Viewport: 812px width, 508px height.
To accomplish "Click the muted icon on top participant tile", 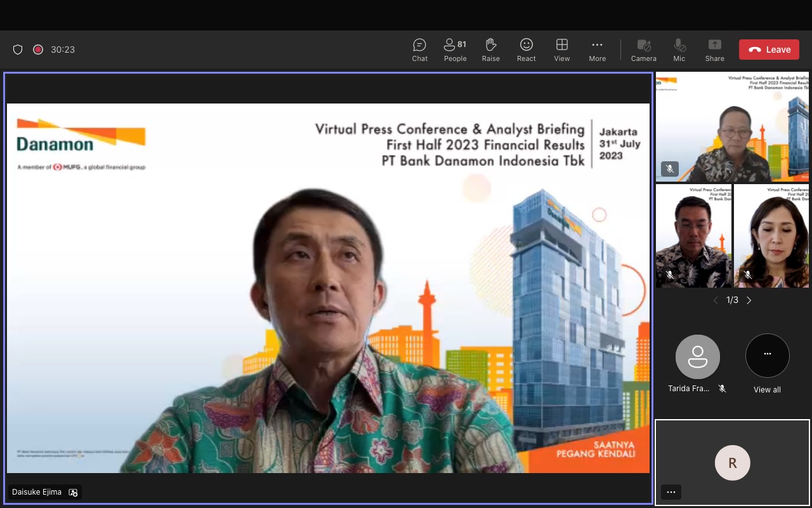I will tap(669, 169).
